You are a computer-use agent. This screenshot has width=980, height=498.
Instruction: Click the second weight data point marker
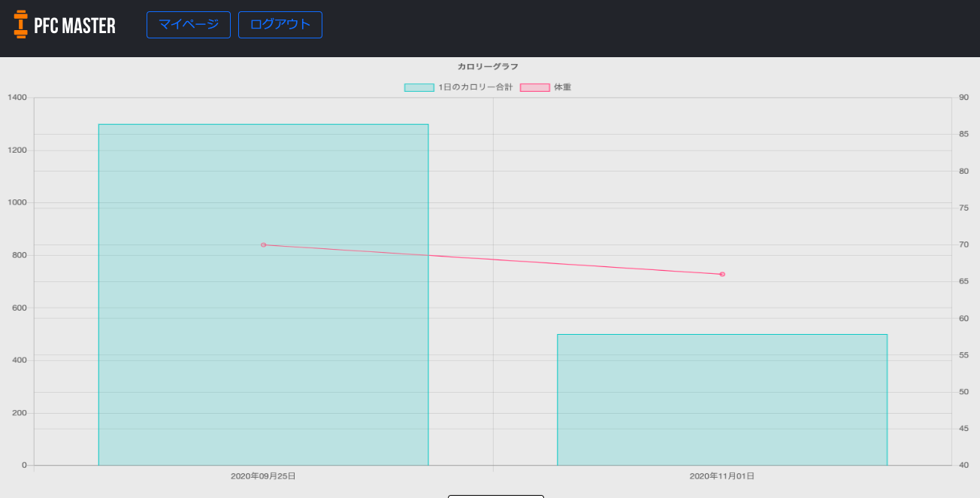(722, 274)
